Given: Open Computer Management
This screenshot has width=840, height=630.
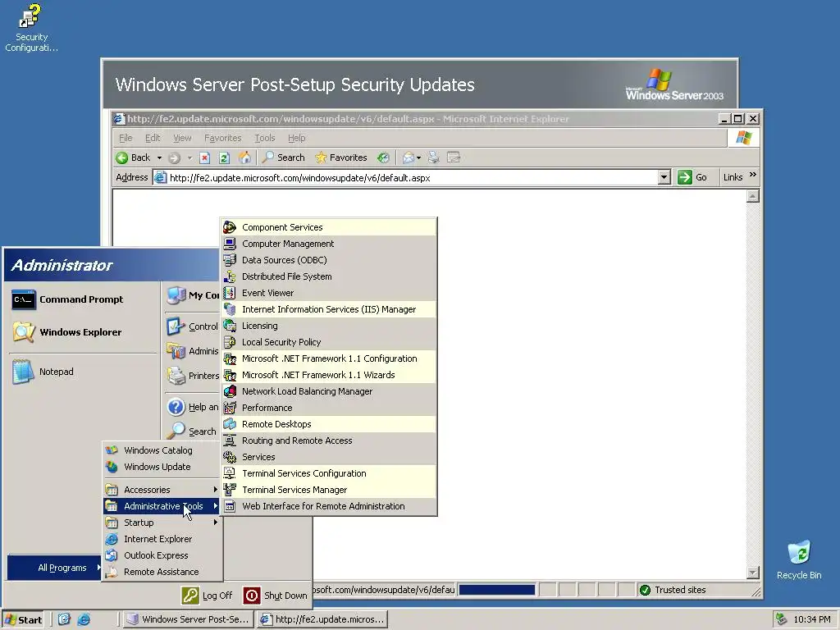Looking at the screenshot, I should 328,244.
